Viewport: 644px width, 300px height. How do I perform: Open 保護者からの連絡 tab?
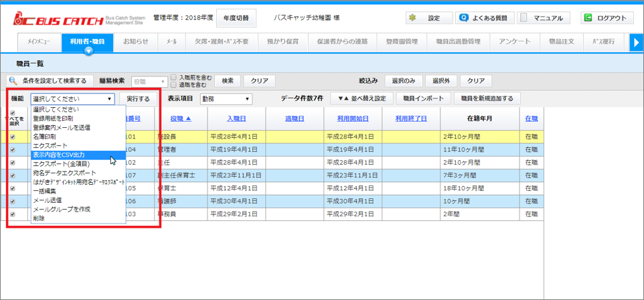point(342,42)
